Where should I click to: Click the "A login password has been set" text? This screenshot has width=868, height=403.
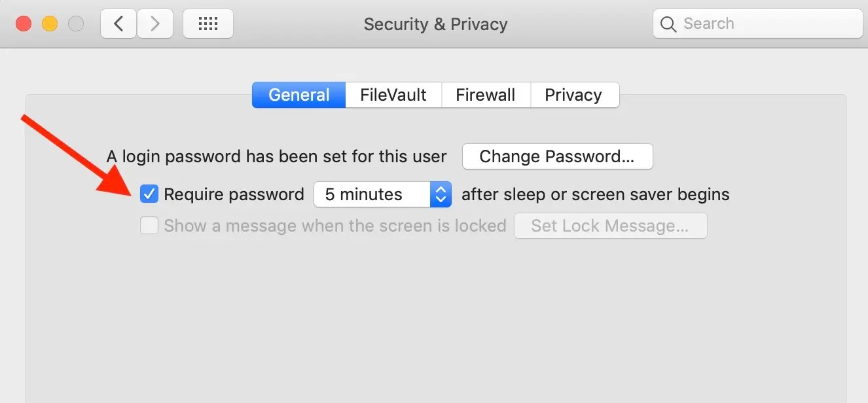point(276,157)
